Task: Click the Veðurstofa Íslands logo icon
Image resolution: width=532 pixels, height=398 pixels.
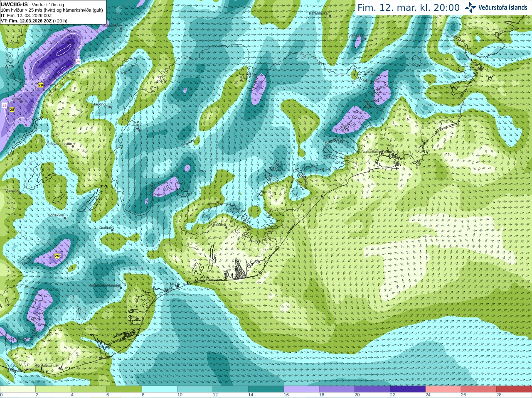Action: [470, 7]
